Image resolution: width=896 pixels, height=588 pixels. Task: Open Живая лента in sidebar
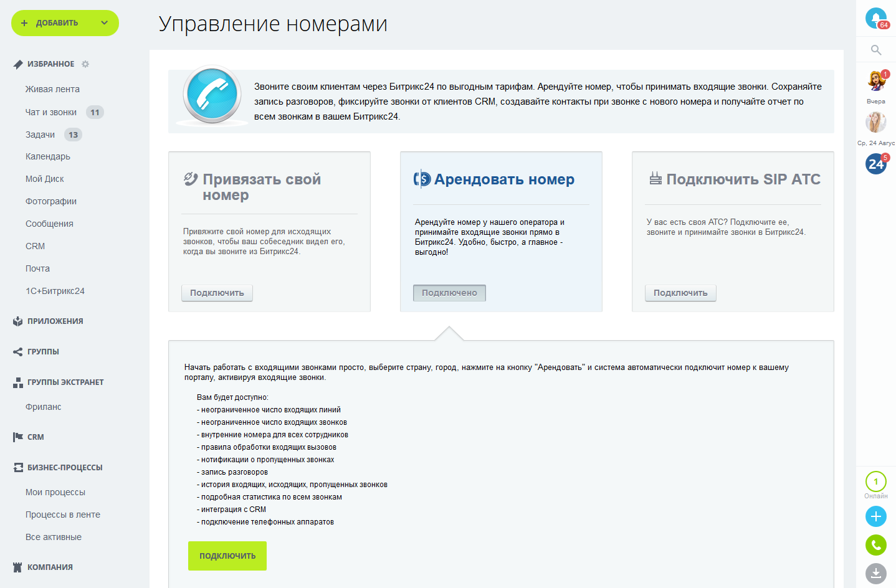[52, 89]
